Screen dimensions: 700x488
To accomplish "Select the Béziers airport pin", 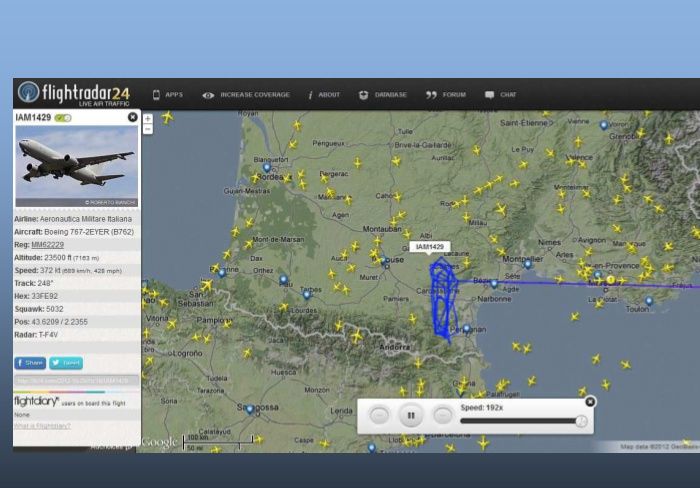I will [494, 284].
